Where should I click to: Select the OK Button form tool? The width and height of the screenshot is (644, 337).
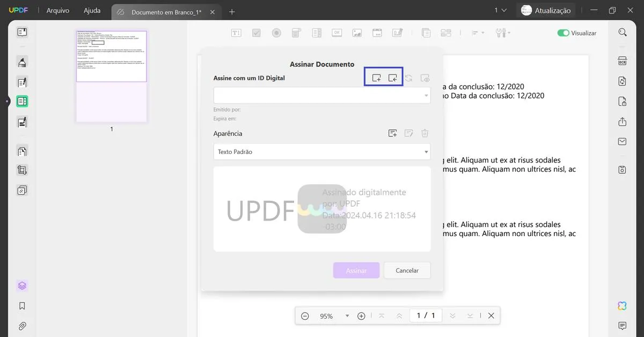click(x=337, y=33)
